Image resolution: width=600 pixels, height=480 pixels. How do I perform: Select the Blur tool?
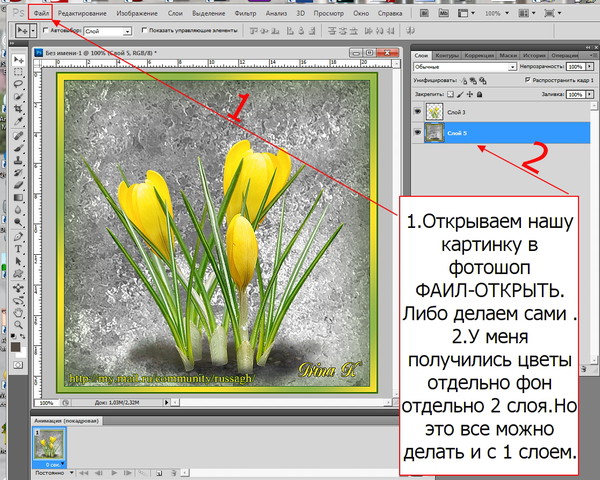[18, 210]
